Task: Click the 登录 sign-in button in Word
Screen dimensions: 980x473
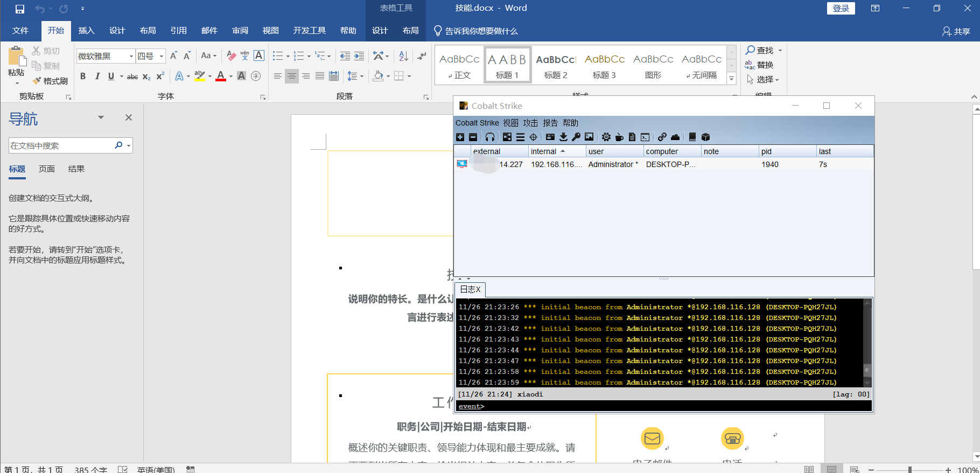Action: click(x=841, y=9)
